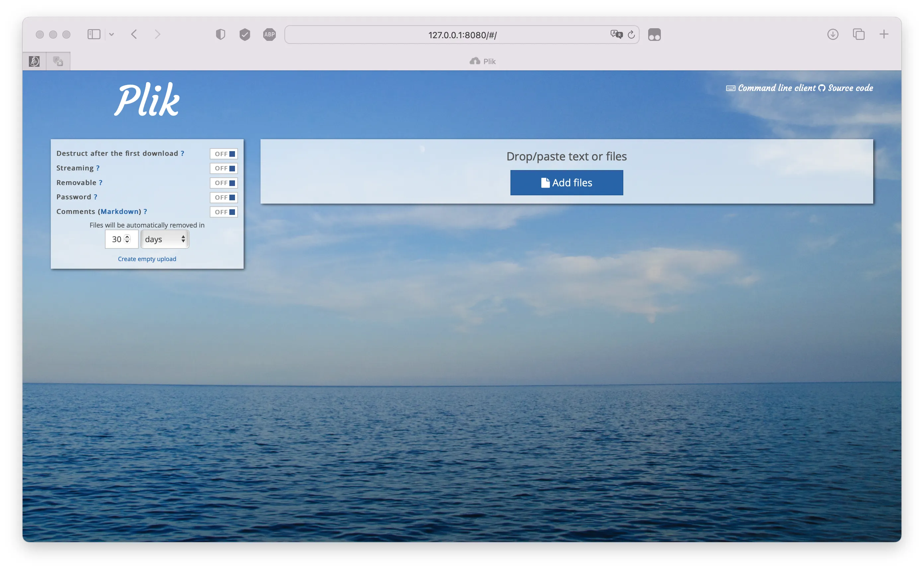
Task: Click the Add files button
Action: click(567, 183)
